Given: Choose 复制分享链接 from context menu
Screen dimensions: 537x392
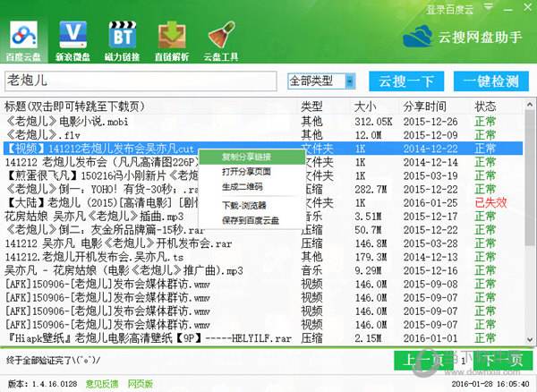Looking at the screenshot, I should click(x=251, y=158).
